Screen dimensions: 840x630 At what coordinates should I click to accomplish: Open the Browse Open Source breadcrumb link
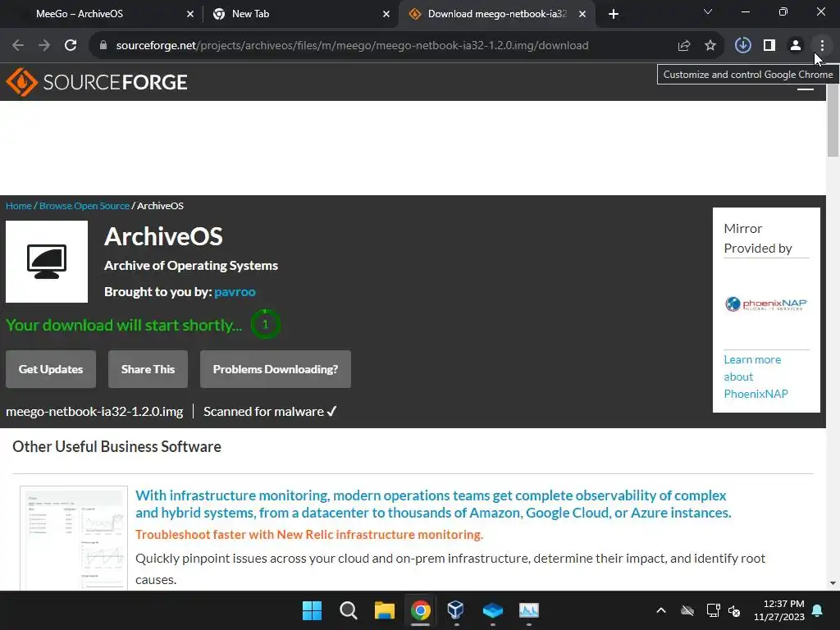(84, 206)
